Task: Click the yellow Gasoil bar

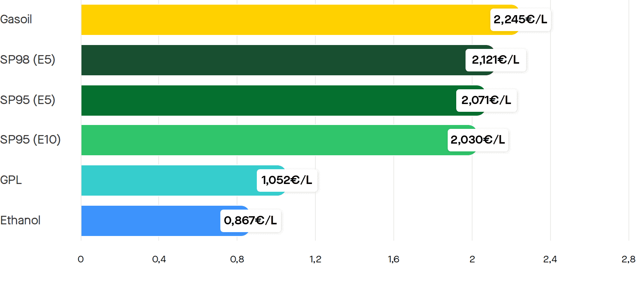Action: 300,20
